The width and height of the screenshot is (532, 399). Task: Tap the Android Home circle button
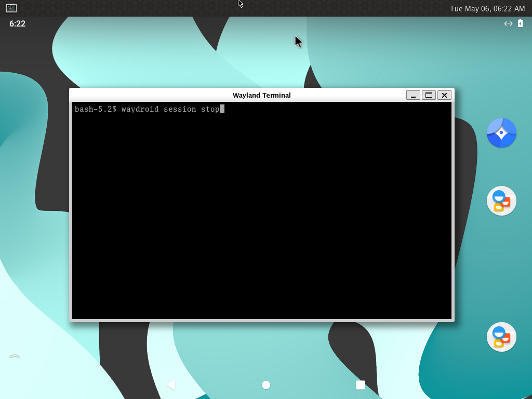(x=266, y=385)
